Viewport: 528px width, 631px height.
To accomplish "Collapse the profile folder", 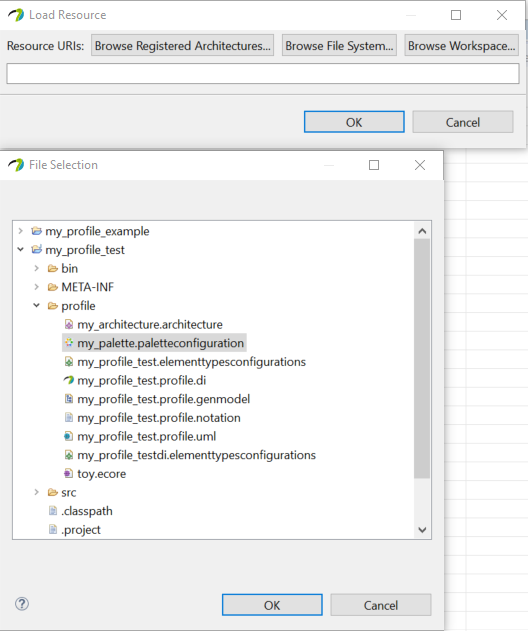I will pos(37,305).
